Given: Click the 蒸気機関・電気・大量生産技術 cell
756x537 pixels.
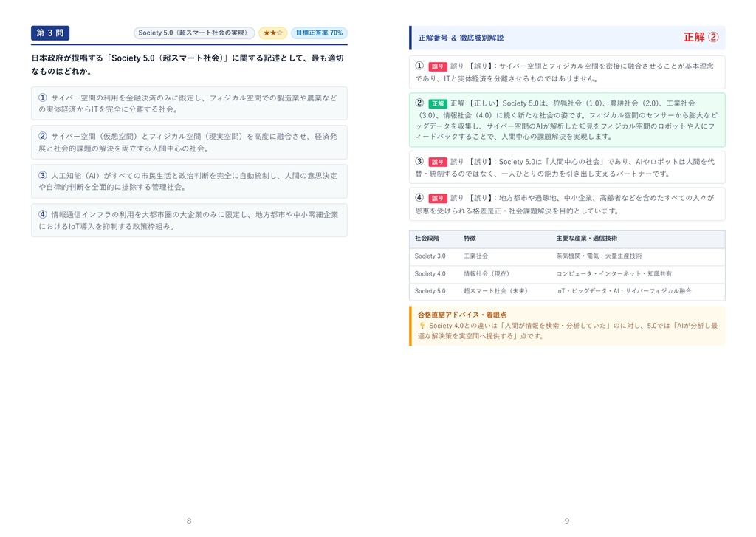Looking at the screenshot, I should pos(599,256).
